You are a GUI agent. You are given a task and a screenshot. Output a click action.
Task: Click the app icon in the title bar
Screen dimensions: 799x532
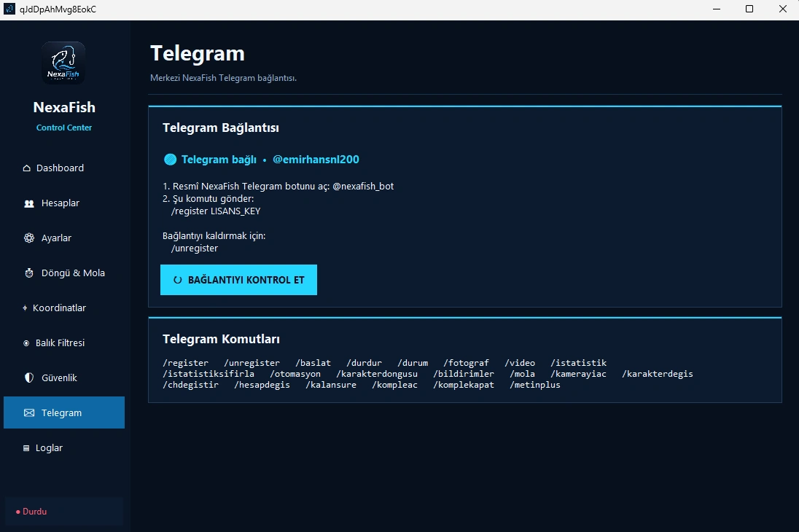point(9,9)
